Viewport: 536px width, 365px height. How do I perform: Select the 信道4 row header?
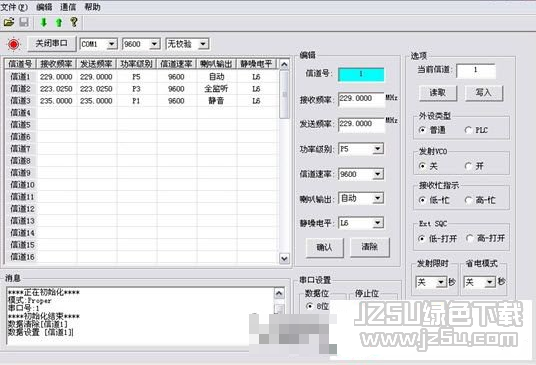pos(21,113)
